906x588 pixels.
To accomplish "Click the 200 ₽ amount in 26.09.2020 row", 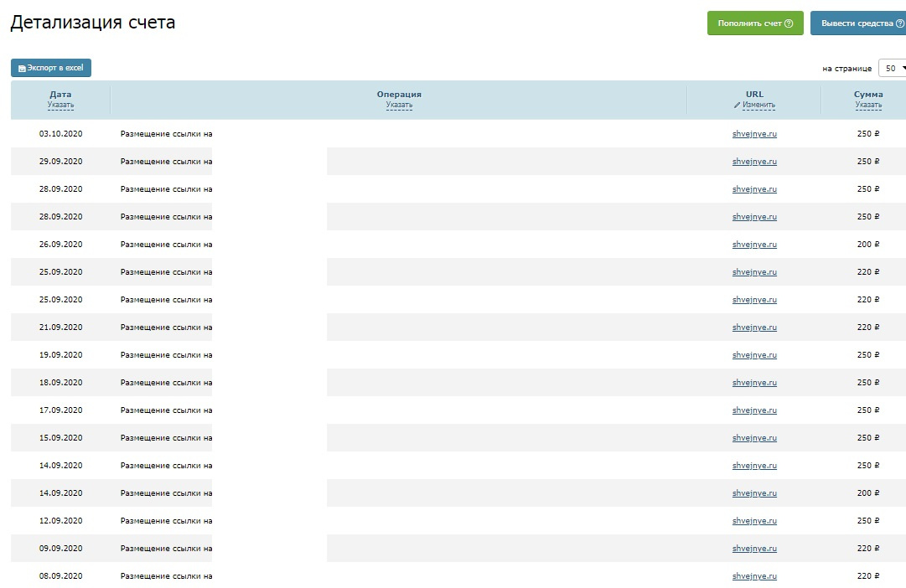I will tap(867, 245).
